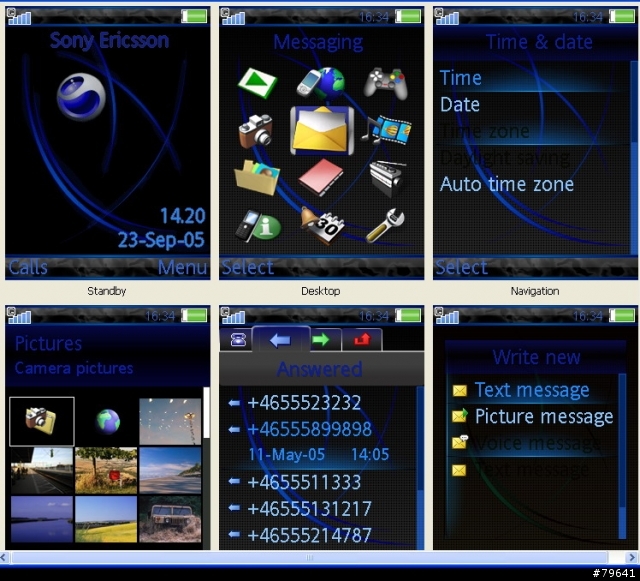Screen dimensions: 640x581
Task: Click the right arrow of bottom scrollbar
Action: 632,557
